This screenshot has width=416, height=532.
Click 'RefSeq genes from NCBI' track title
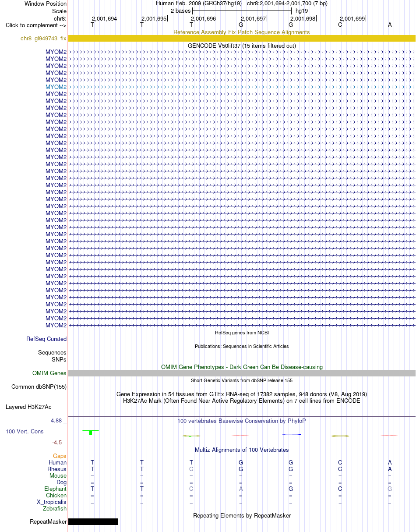(242, 333)
